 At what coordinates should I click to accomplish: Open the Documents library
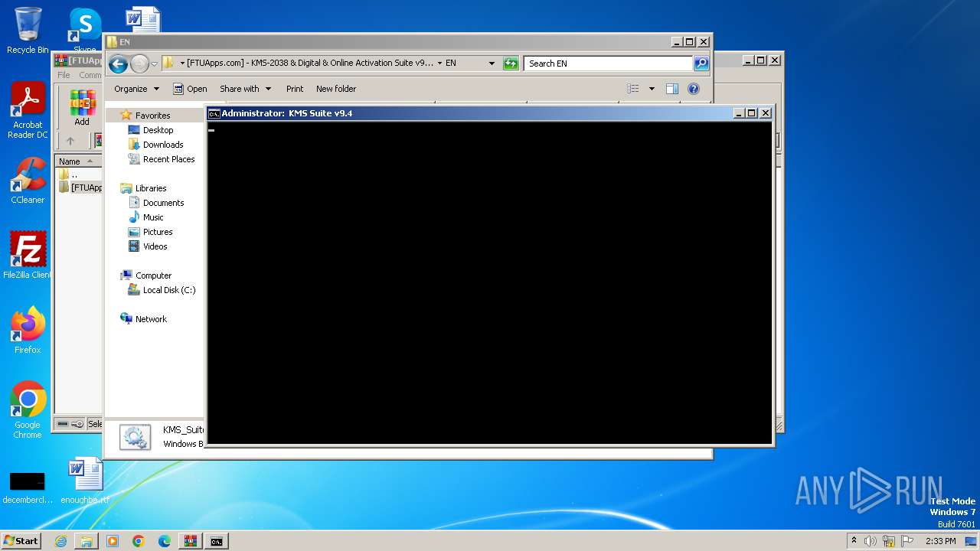(163, 203)
